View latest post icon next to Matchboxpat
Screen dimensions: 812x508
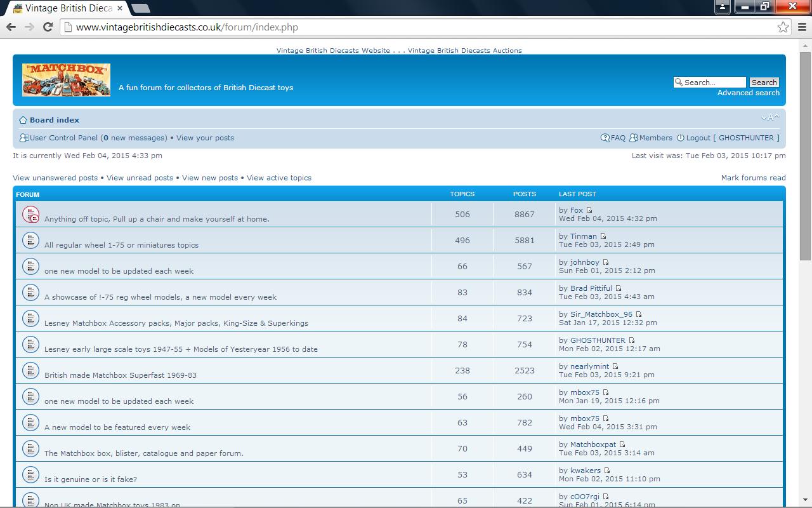pos(622,444)
